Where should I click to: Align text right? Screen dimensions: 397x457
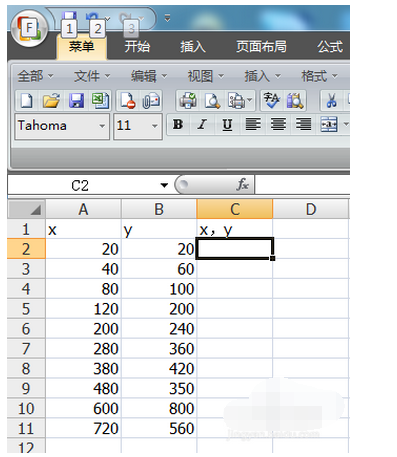click(303, 125)
